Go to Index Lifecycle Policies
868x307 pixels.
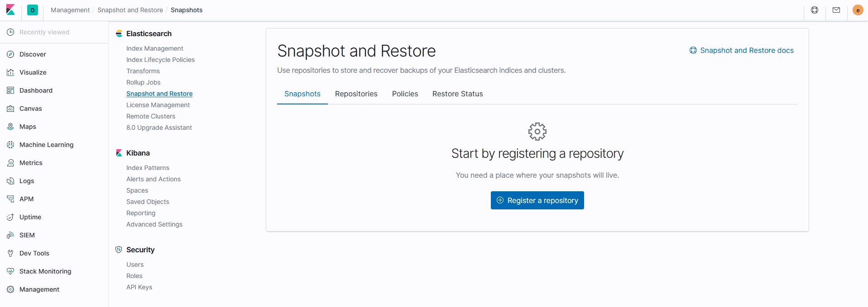(160, 60)
